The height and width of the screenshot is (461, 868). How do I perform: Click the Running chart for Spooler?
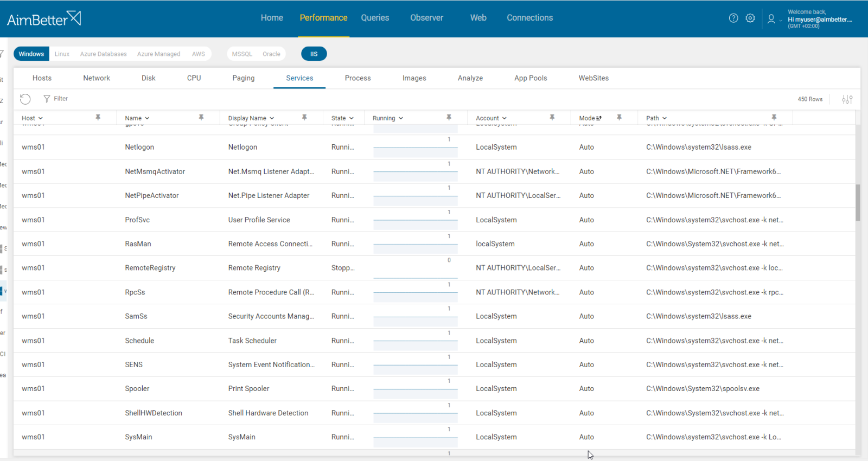[416, 389]
